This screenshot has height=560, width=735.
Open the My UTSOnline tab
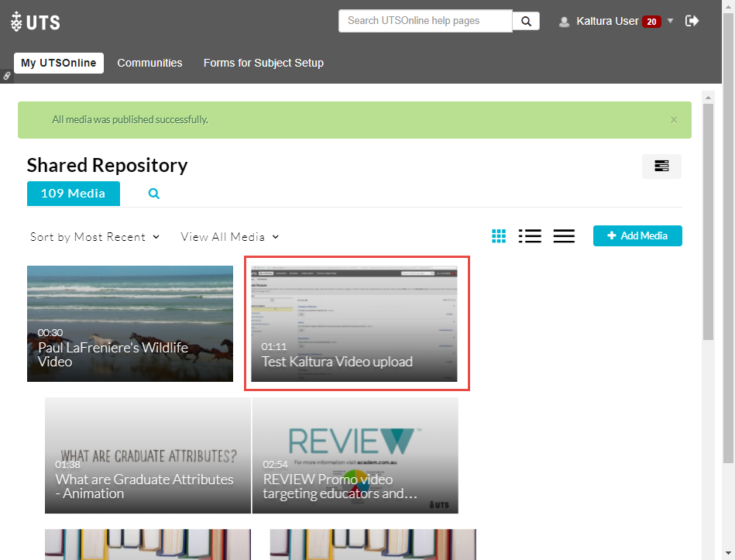[59, 63]
